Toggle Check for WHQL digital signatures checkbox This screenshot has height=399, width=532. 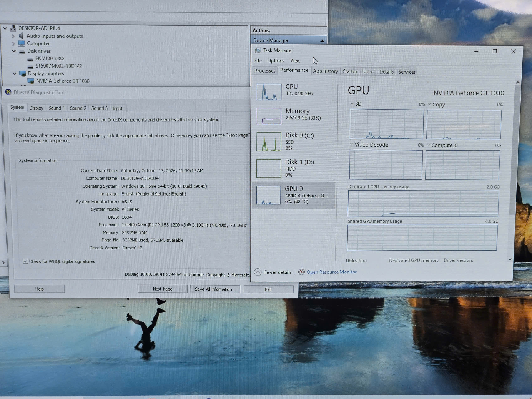pos(26,261)
